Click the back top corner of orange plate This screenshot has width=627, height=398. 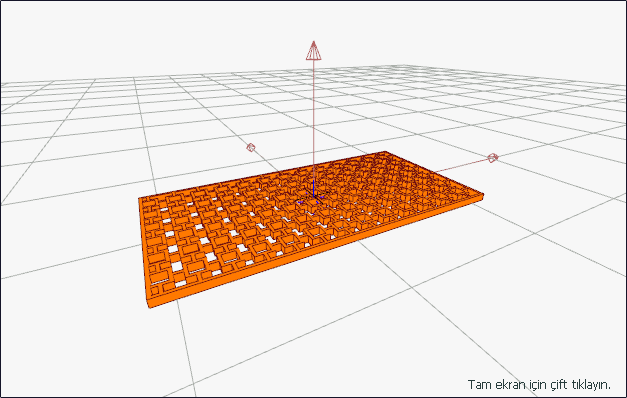[385, 152]
